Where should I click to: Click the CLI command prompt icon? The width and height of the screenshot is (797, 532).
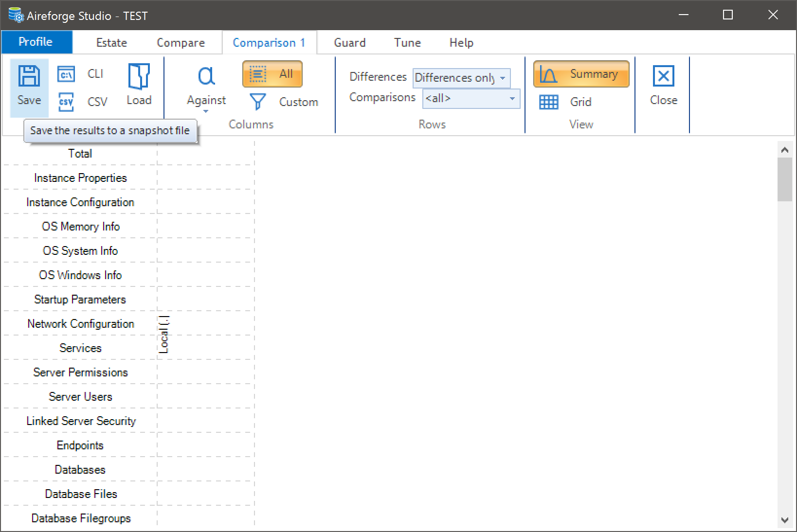tap(66, 74)
